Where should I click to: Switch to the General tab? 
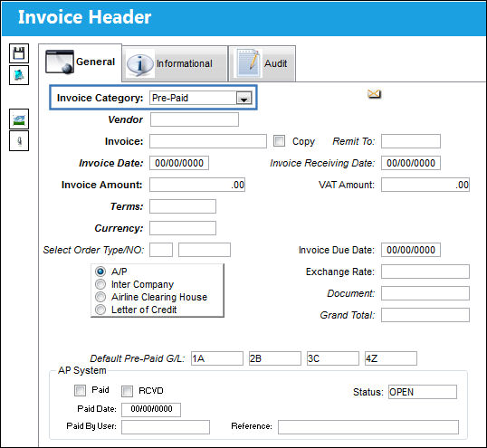81,62
